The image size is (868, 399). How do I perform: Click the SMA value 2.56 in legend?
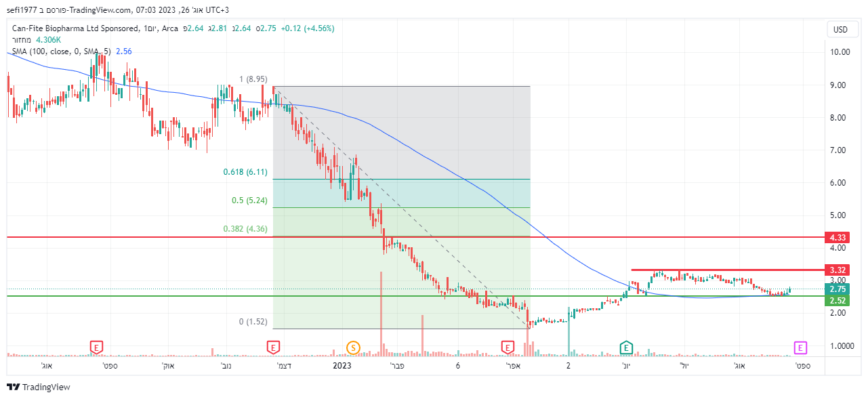124,51
